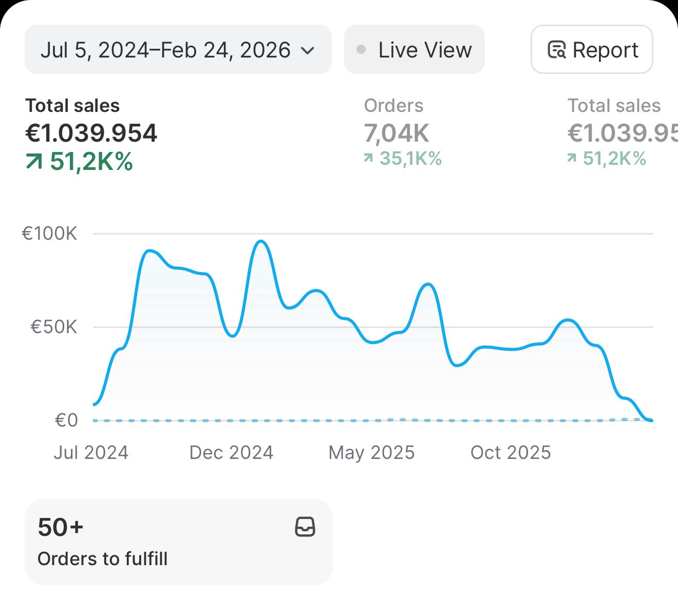
Task: Click the inbox tray icon on the fulfill card
Action: click(x=305, y=527)
